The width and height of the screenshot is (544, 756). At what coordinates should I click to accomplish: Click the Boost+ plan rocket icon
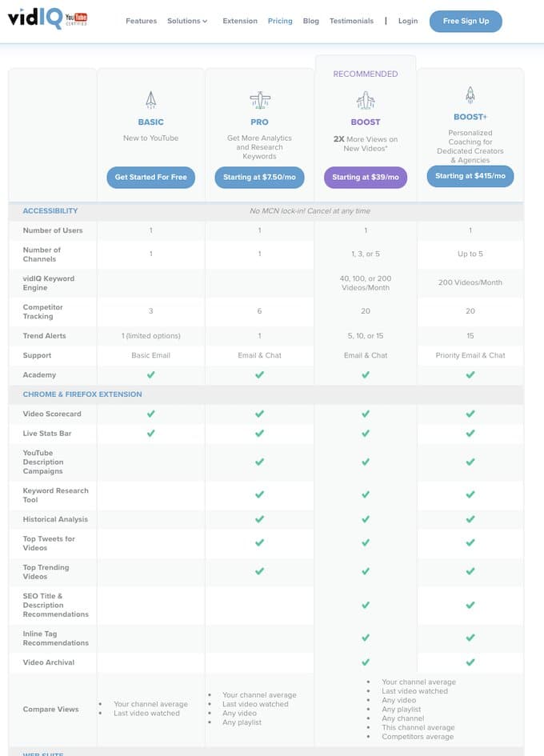[x=470, y=96]
